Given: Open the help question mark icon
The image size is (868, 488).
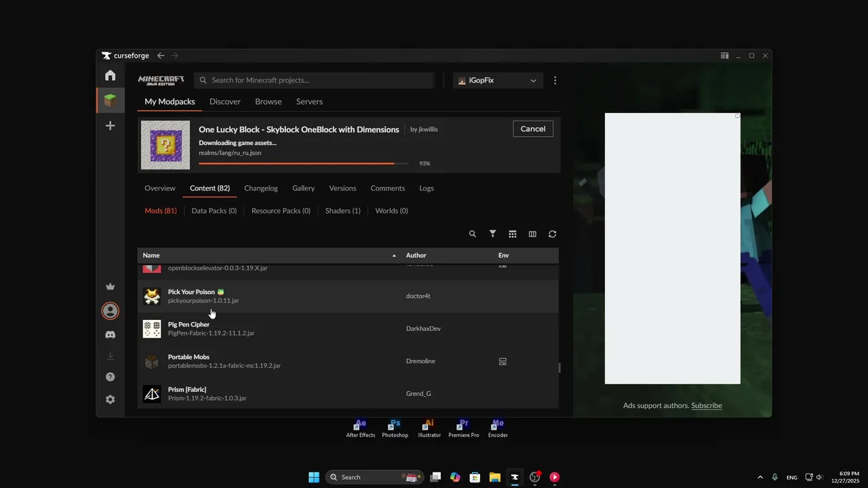Looking at the screenshot, I should tap(110, 377).
